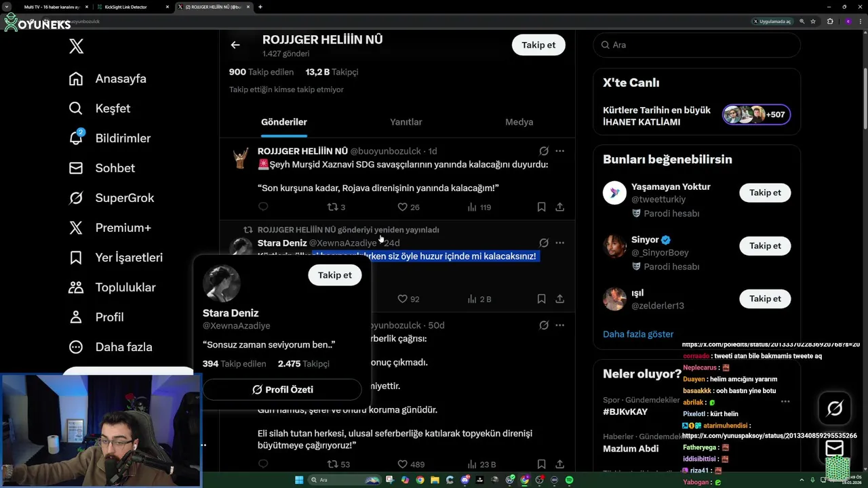Open Keşfet in the sidebar
This screenshot has height=488, width=868.
[100, 108]
